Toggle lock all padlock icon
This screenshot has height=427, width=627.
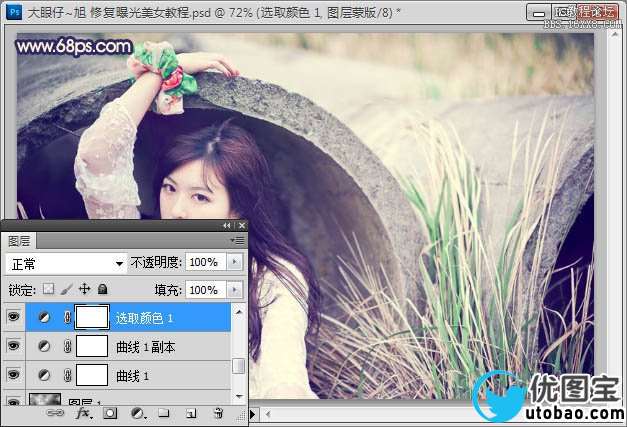coord(103,289)
